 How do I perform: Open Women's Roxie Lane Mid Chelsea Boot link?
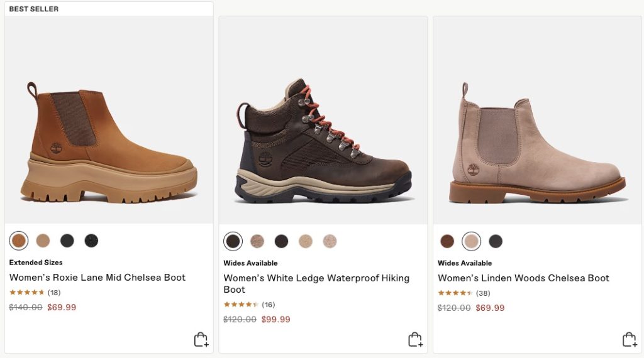coord(97,278)
